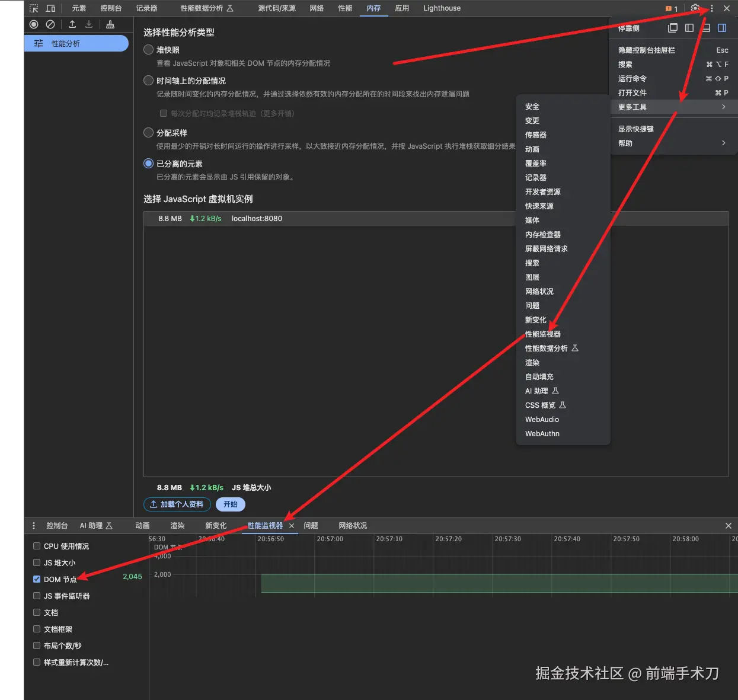738x700 pixels.
Task: Click the save profile download icon
Action: [89, 24]
